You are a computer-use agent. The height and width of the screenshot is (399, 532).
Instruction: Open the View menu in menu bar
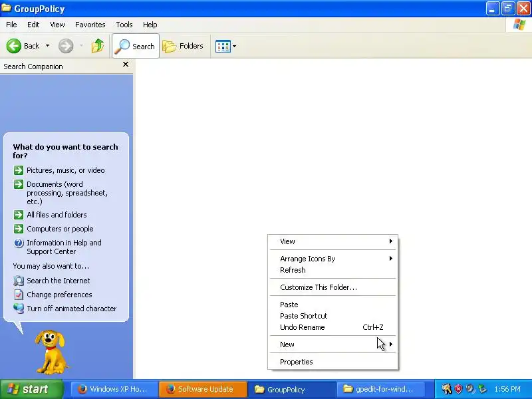click(57, 25)
